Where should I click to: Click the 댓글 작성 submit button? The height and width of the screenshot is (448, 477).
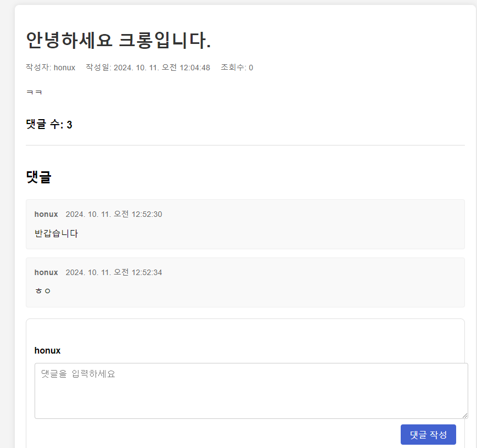click(428, 434)
